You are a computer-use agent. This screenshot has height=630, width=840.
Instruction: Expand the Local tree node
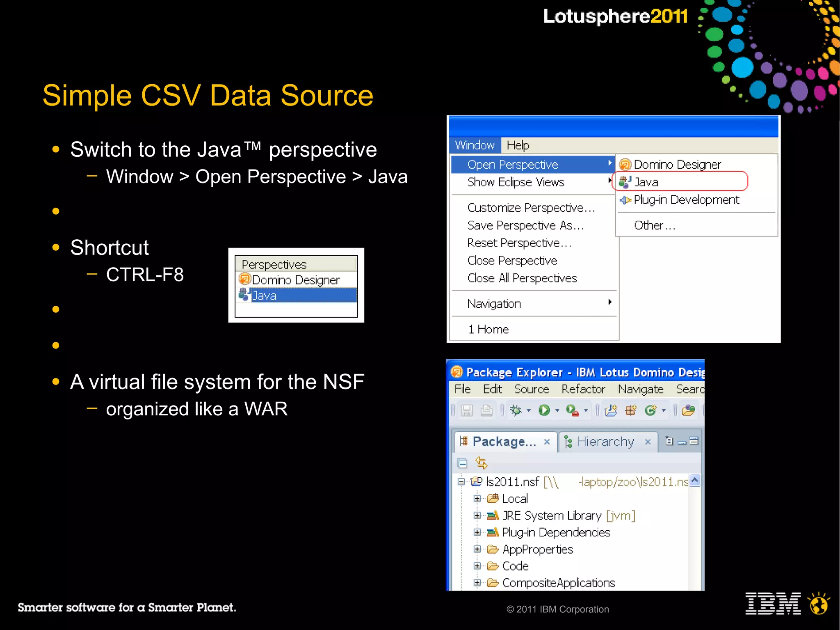tap(477, 499)
